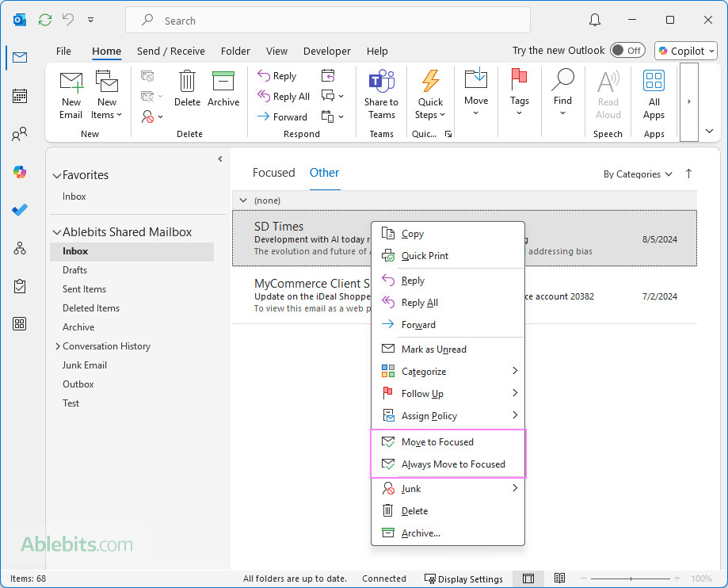Click Reply in ribbon Respond group
The width and height of the screenshot is (728, 588).
[277, 76]
